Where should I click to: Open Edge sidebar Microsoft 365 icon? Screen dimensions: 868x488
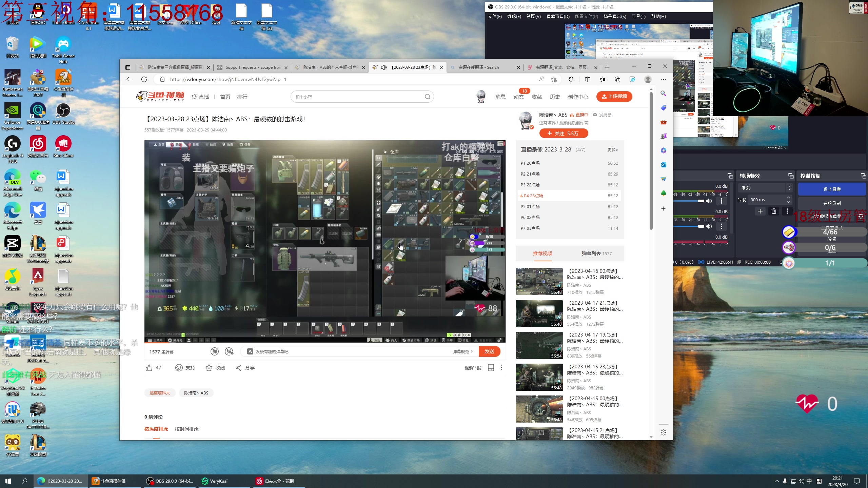point(664,150)
